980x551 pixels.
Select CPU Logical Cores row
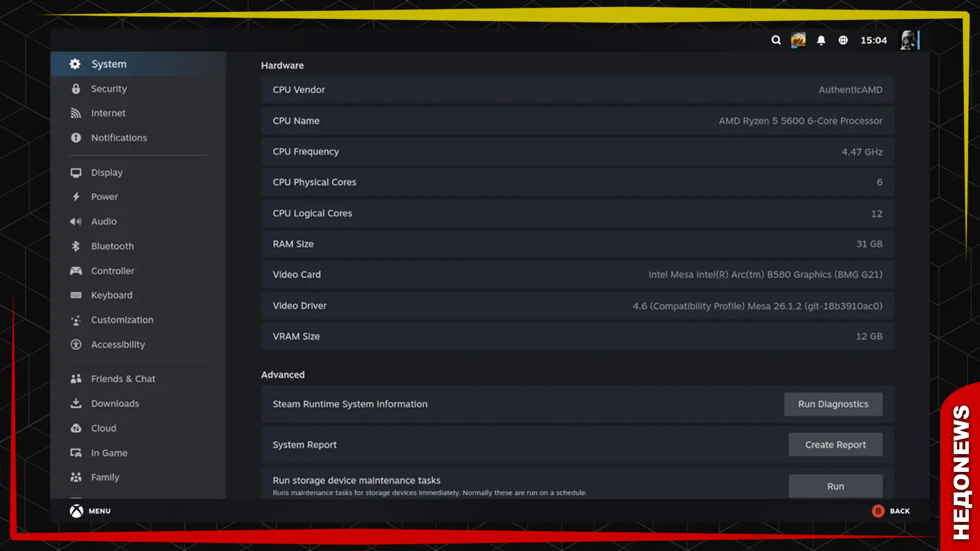point(577,213)
